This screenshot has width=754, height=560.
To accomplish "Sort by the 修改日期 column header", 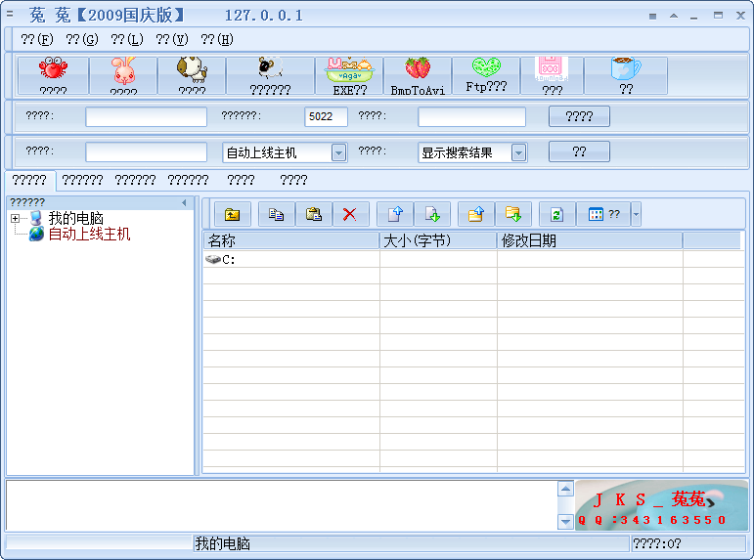I will 589,241.
